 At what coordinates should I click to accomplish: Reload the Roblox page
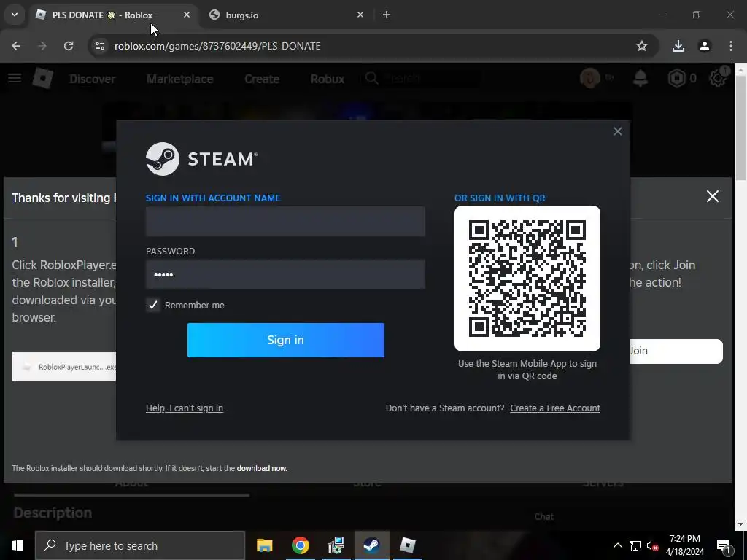point(69,46)
